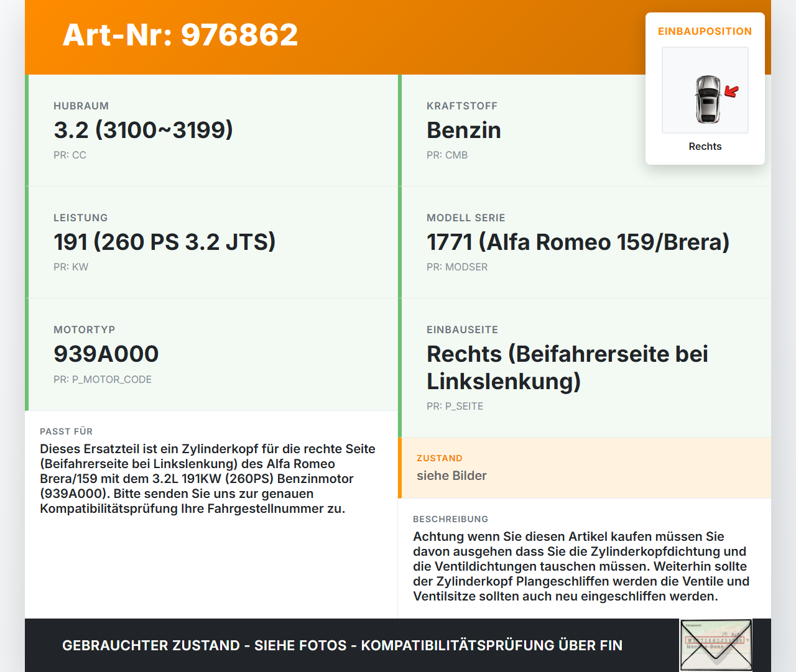This screenshot has width=796, height=672.
Task: Click the EINBAUSEITE field label
Action: (x=462, y=329)
